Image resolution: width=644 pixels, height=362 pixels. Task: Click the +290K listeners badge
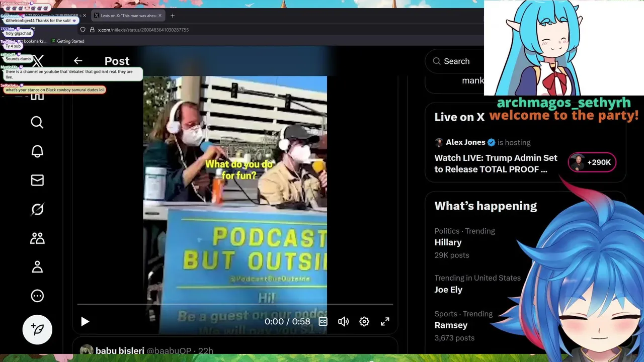coord(592,162)
